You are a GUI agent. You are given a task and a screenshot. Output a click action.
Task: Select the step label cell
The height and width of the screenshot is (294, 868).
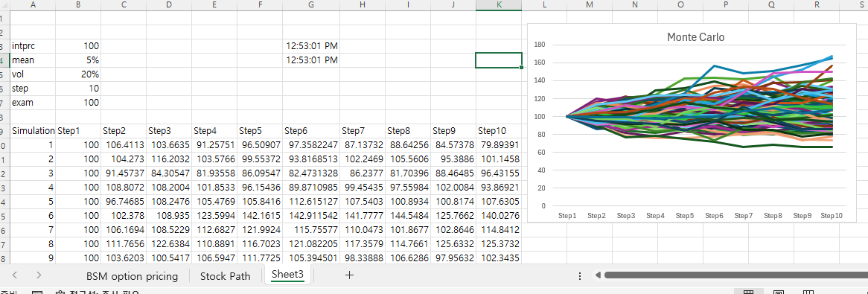[33, 89]
